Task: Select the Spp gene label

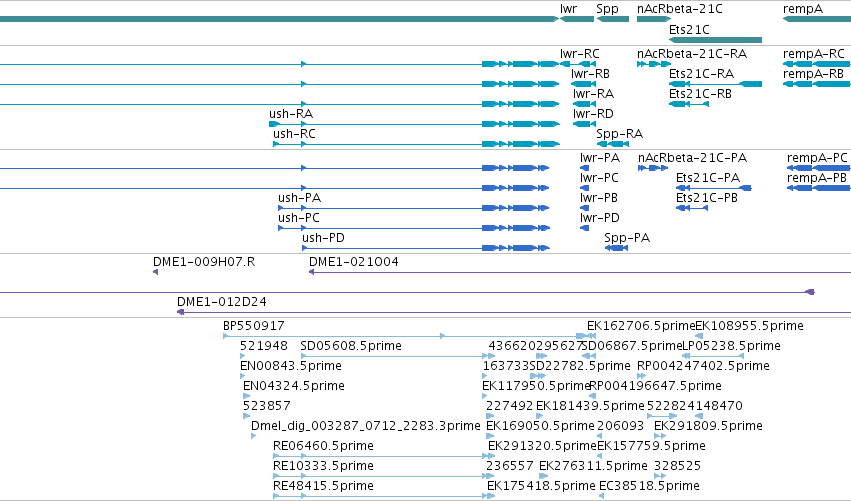Action: point(607,9)
